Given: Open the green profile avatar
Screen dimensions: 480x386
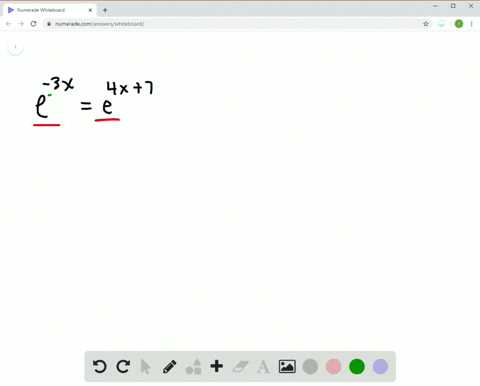Looking at the screenshot, I should click(x=459, y=24).
